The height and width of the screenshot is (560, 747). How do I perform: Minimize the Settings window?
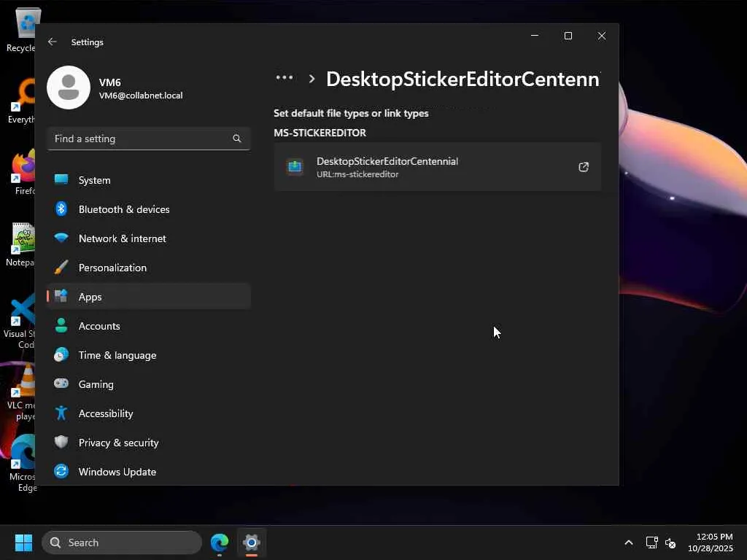535,36
